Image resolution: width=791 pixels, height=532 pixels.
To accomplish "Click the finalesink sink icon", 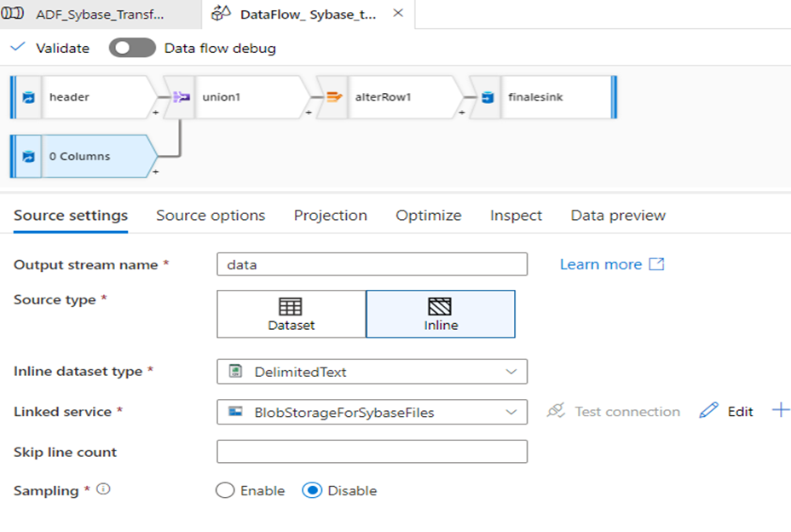I will click(x=488, y=97).
